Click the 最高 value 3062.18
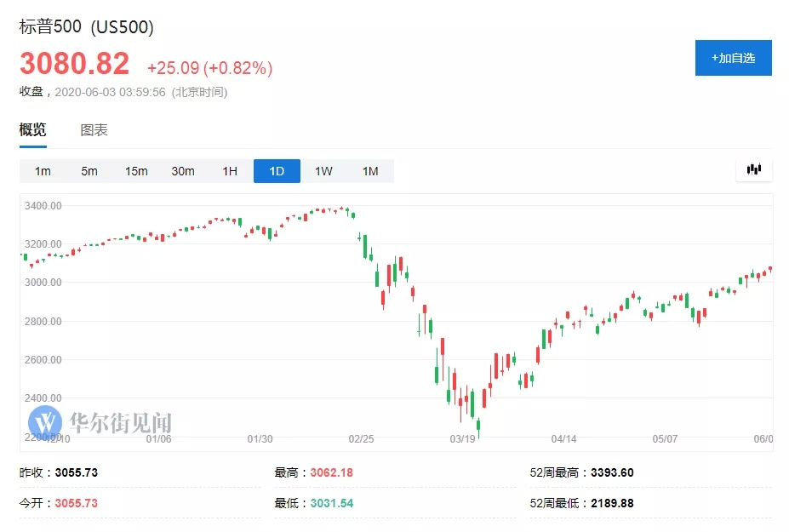The width and height of the screenshot is (789, 532). tap(332, 472)
